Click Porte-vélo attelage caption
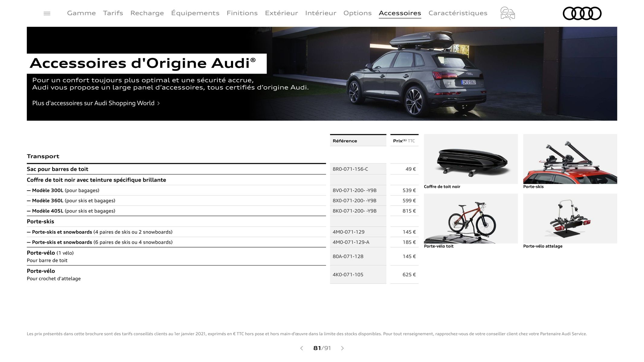Image resolution: width=644 pixels, height=362 pixels. tap(543, 246)
